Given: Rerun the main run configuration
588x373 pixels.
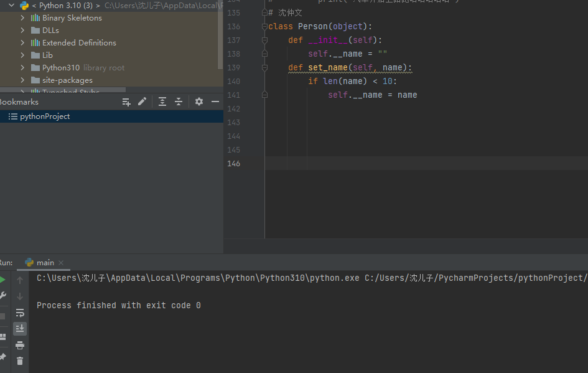Looking at the screenshot, I should tap(4, 278).
